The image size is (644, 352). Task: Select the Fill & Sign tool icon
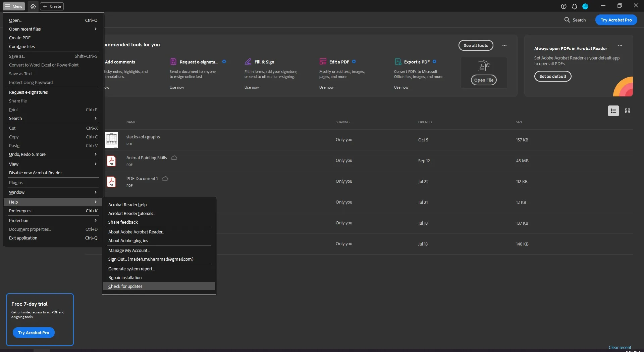click(248, 61)
